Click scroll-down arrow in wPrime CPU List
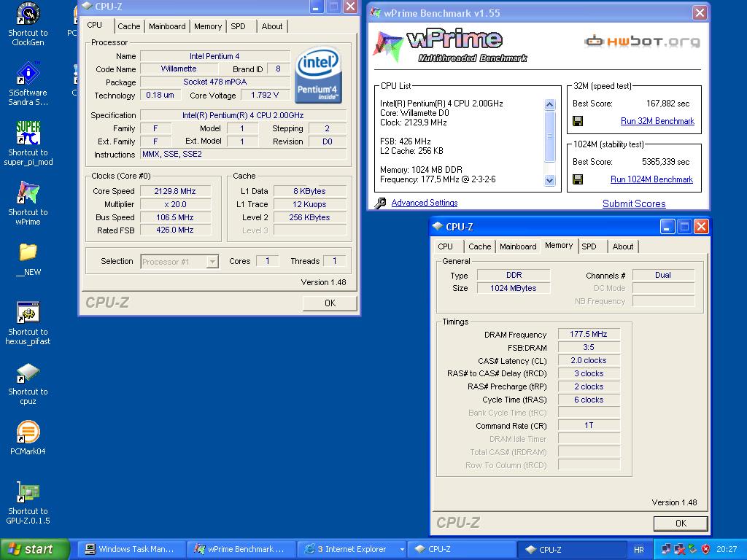This screenshot has width=747, height=560. [550, 181]
